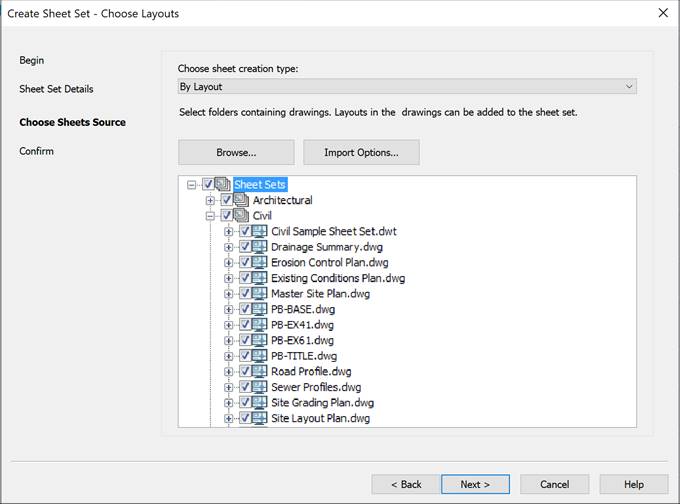Click the Civil subset icon
The width and height of the screenshot is (680, 504).
click(241, 216)
